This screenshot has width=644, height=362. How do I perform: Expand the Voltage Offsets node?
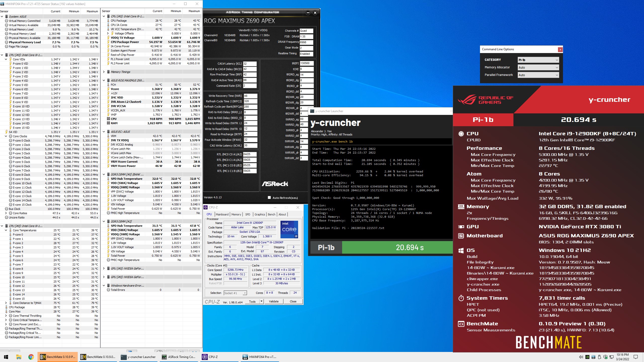pyautogui.click(x=108, y=33)
